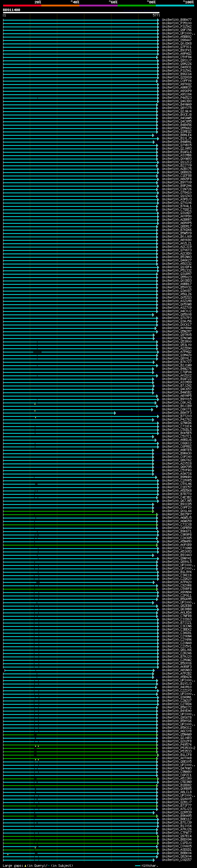Select hit label UniRef100_C0PFV4
Image resolution: width=197 pixels, height=868 pixels.
177,81
